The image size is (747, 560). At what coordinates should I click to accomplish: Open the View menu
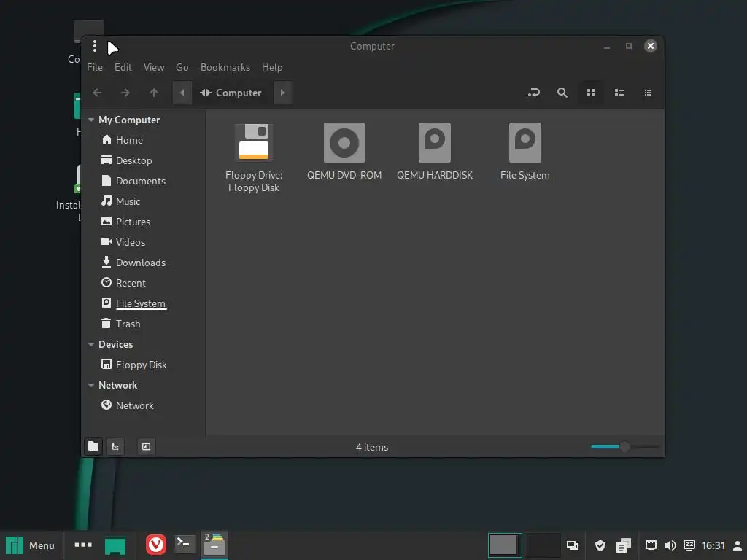[154, 67]
